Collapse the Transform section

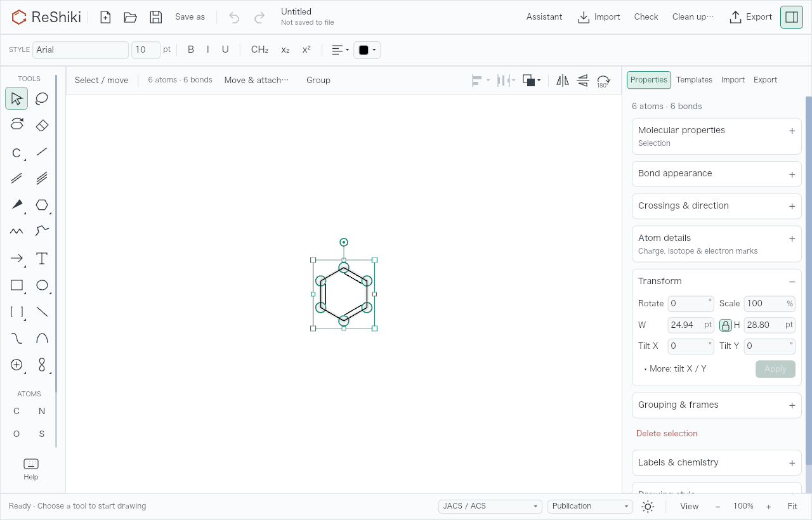tap(792, 282)
